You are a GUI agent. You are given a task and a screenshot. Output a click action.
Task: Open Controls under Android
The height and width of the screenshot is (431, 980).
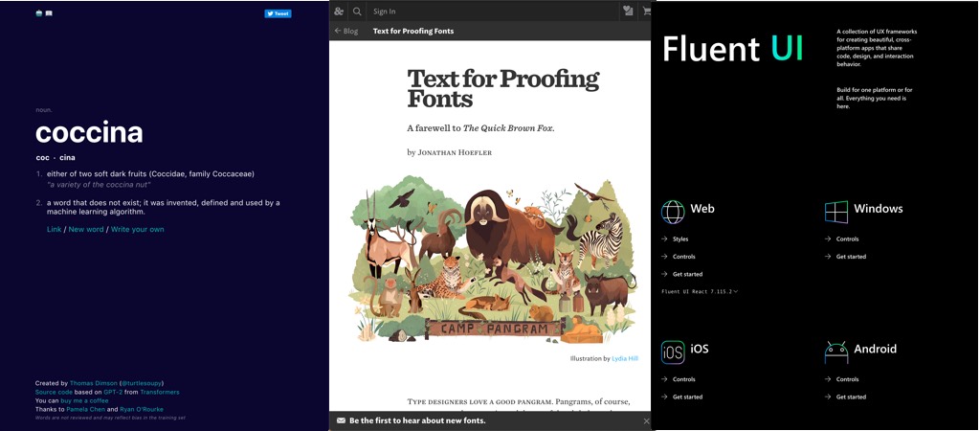tap(847, 379)
